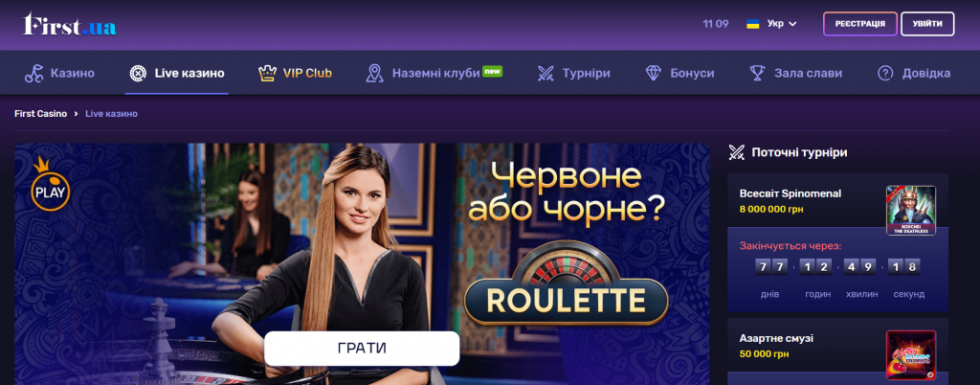
Task: Click the cherries icon beside Казино
Action: 33,73
